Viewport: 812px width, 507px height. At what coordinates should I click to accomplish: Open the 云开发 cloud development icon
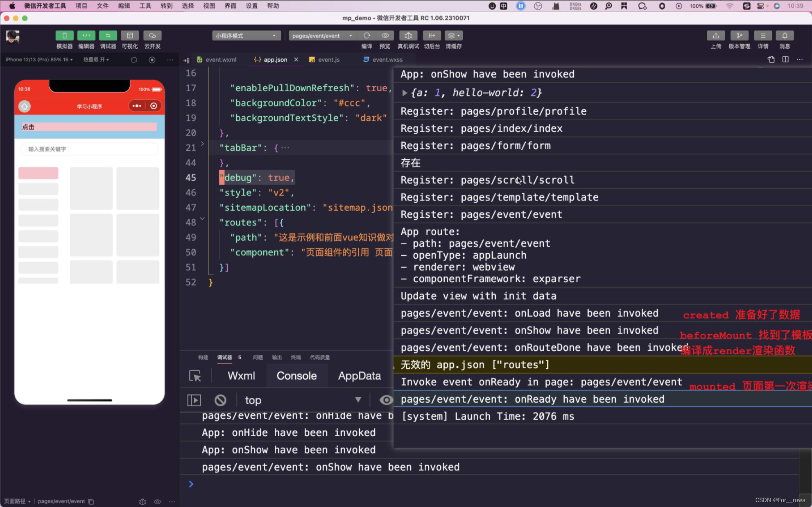[152, 36]
